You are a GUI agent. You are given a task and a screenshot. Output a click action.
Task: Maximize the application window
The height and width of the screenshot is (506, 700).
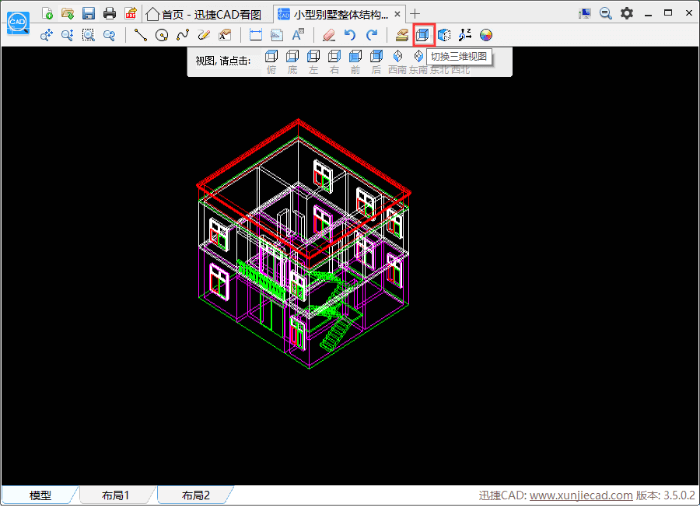coord(668,13)
